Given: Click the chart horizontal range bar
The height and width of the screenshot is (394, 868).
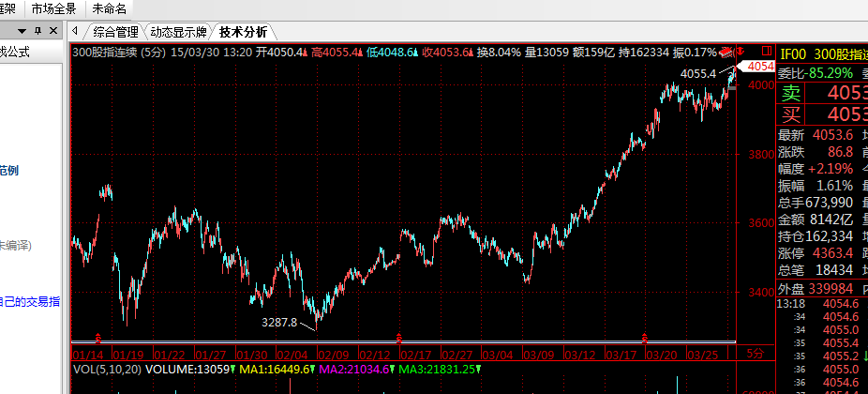Looking at the screenshot, I should (404, 341).
